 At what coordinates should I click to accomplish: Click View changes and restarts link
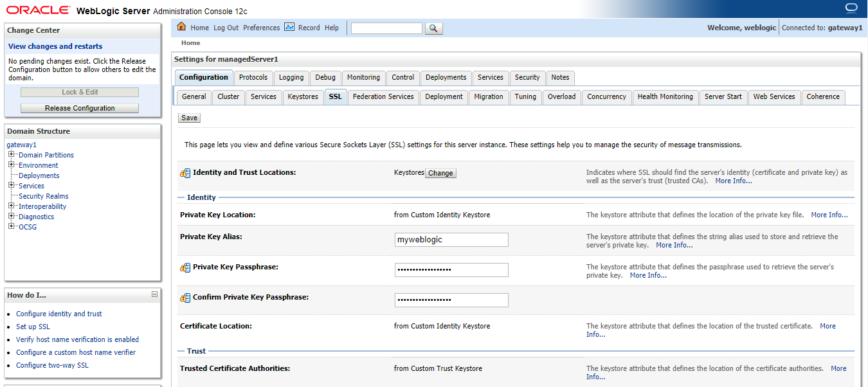(55, 46)
